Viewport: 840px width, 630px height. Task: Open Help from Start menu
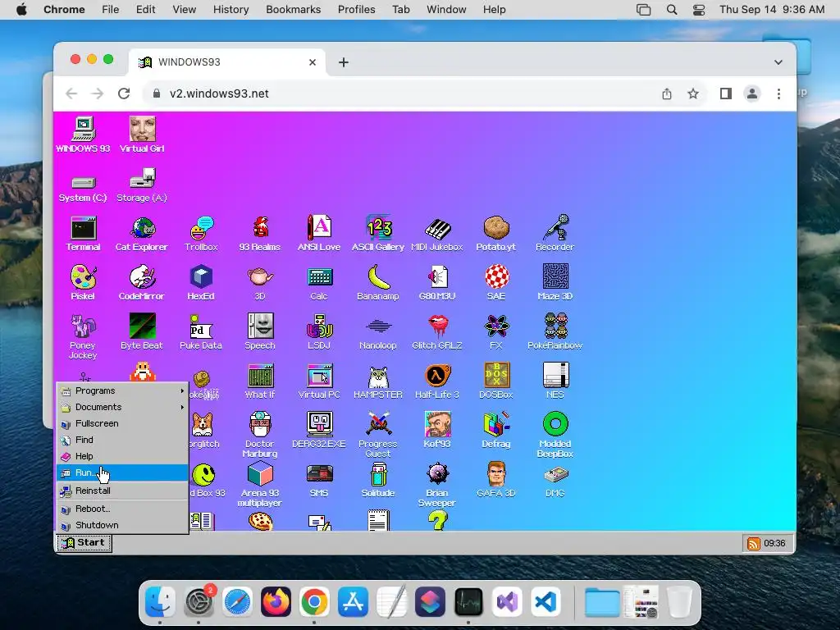click(123, 456)
